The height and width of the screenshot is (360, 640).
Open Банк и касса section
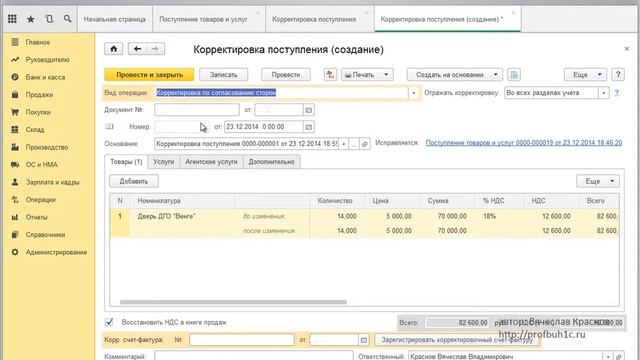[x=45, y=77]
